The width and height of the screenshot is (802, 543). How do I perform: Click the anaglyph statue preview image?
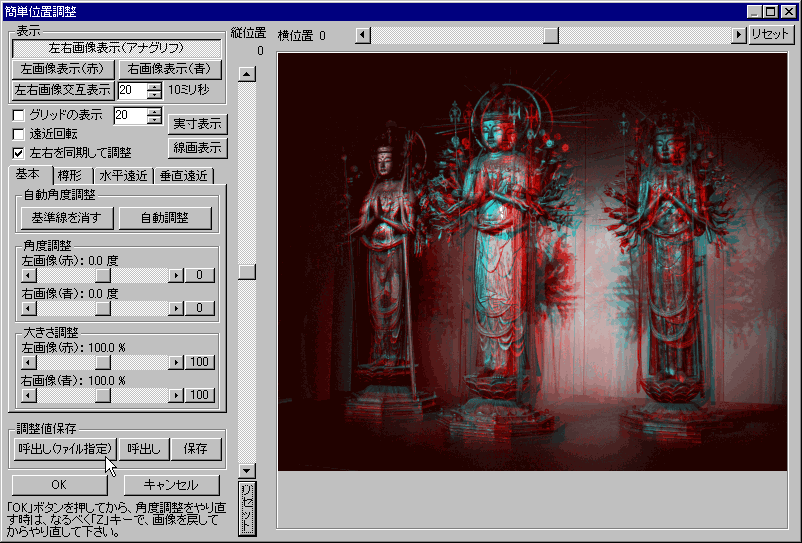(532, 261)
